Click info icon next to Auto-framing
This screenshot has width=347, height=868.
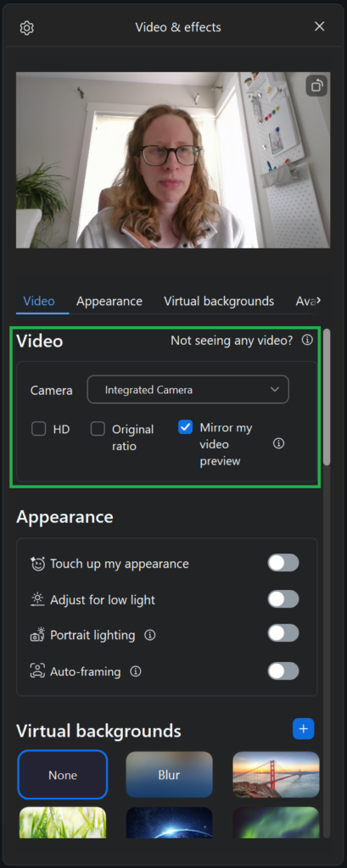tap(135, 671)
